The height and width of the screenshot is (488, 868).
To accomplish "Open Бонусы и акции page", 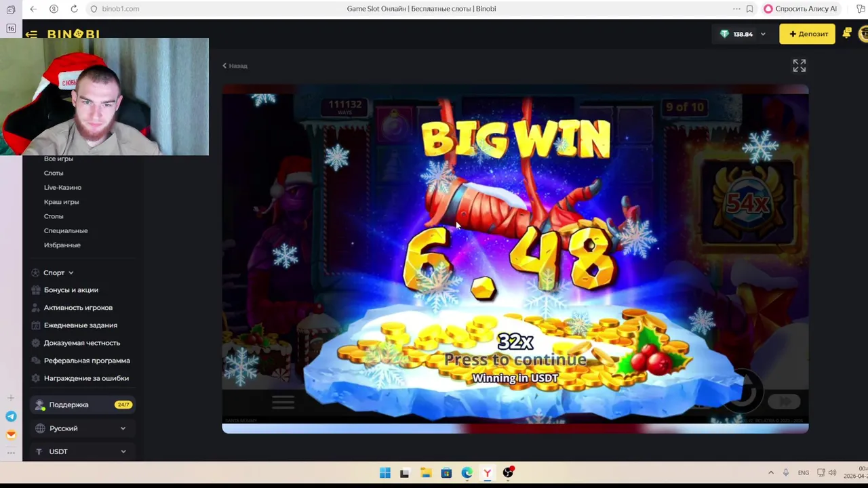I will click(x=71, y=290).
